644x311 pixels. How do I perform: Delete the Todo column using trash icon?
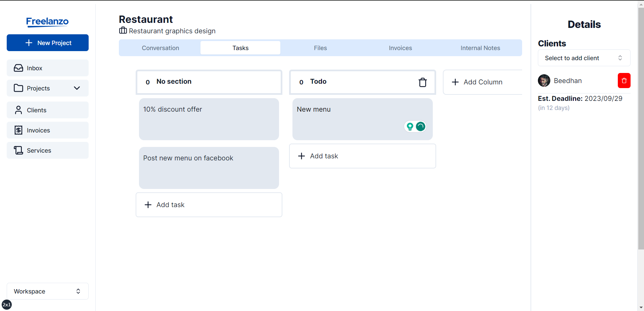point(422,82)
